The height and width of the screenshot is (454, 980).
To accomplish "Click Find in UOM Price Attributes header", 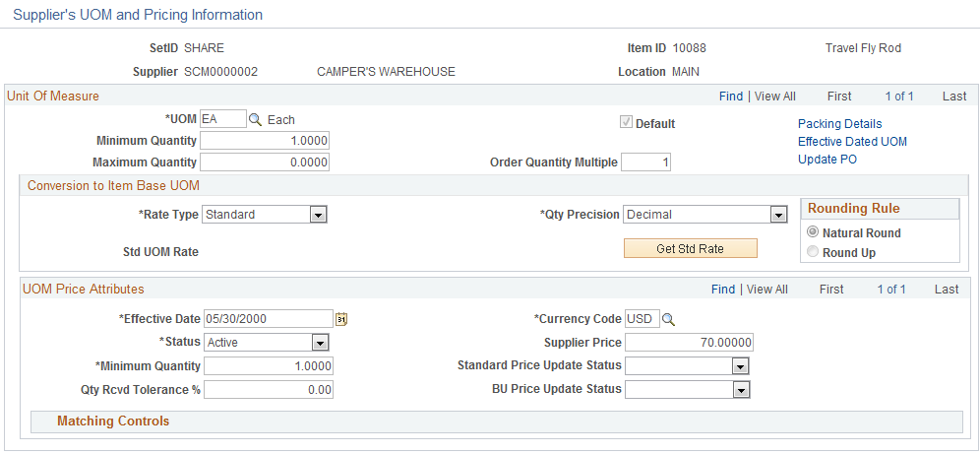I will 723,289.
